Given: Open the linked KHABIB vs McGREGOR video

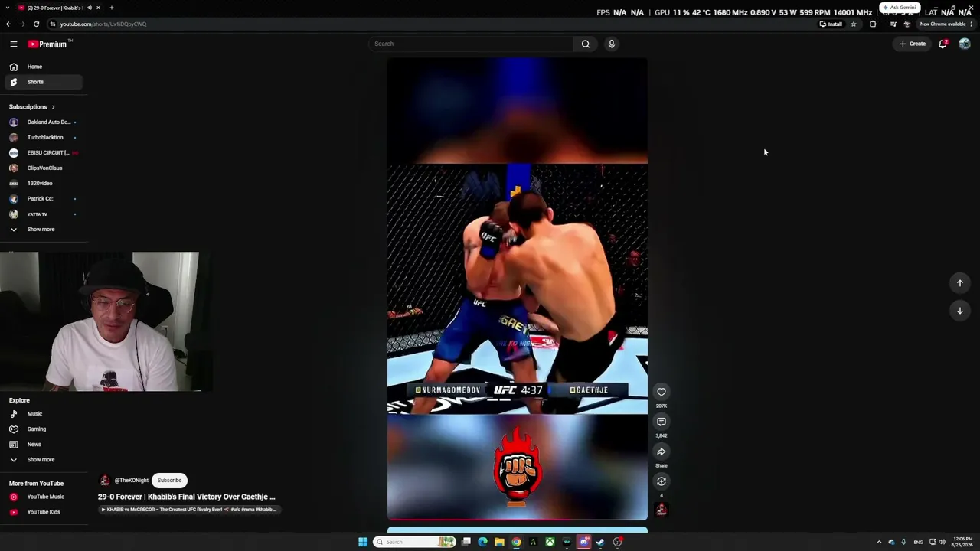Looking at the screenshot, I should (x=189, y=510).
